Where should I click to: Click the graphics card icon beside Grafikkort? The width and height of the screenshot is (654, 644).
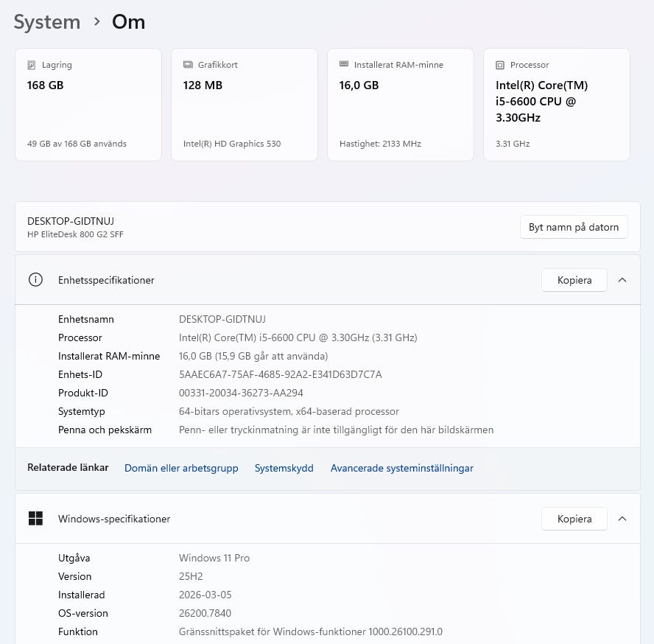click(187, 65)
